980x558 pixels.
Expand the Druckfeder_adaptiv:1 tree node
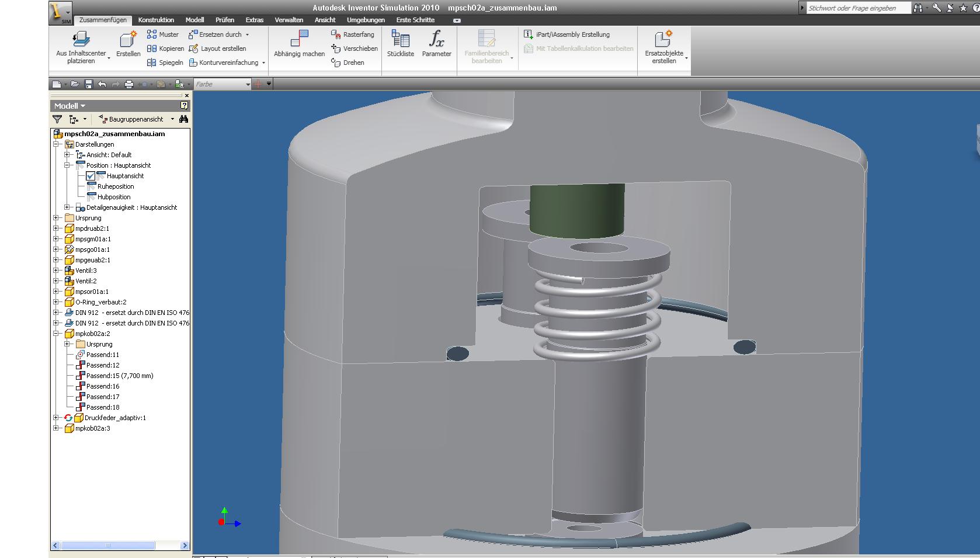click(x=57, y=418)
